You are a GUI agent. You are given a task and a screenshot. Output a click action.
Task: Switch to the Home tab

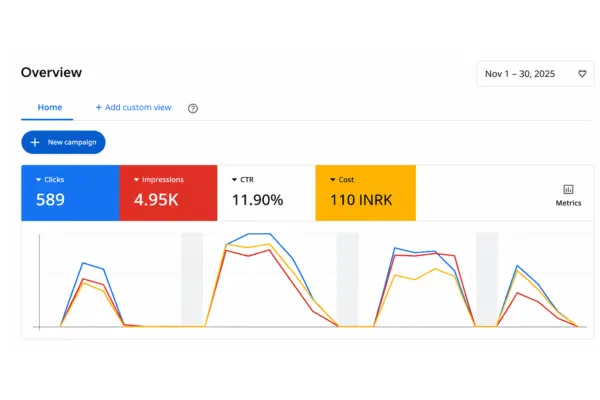50,108
